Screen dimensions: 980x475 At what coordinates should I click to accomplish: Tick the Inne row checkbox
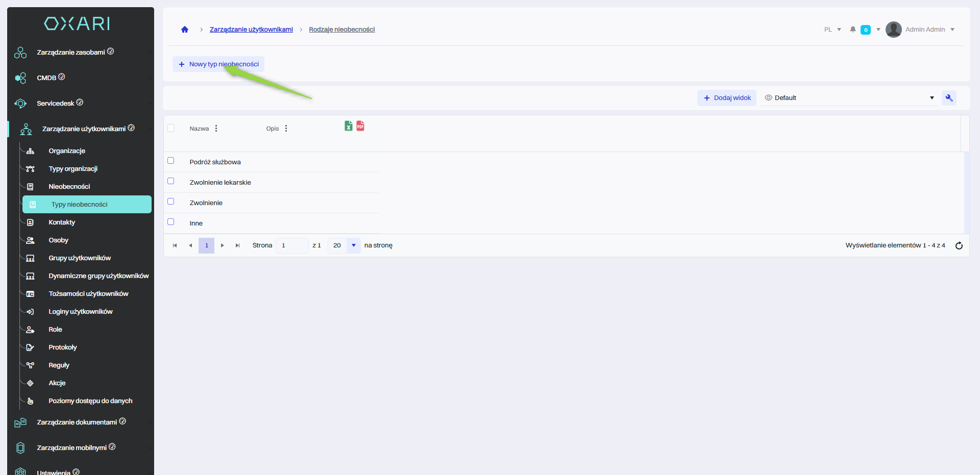[x=171, y=222]
